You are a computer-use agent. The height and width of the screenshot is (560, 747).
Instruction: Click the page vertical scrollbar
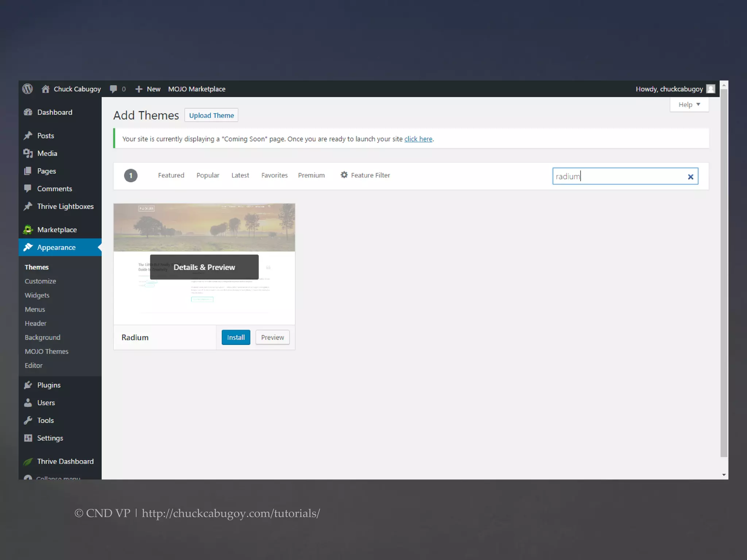(x=724, y=273)
